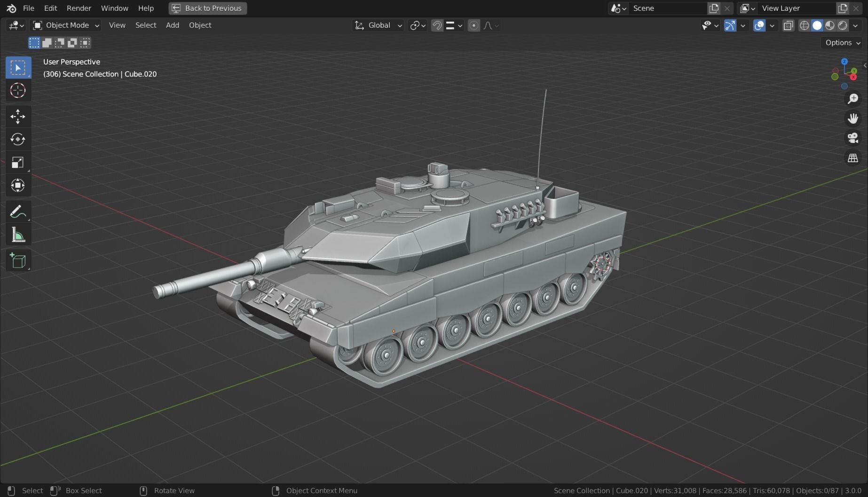Open the viewport Object menu

[x=200, y=25]
